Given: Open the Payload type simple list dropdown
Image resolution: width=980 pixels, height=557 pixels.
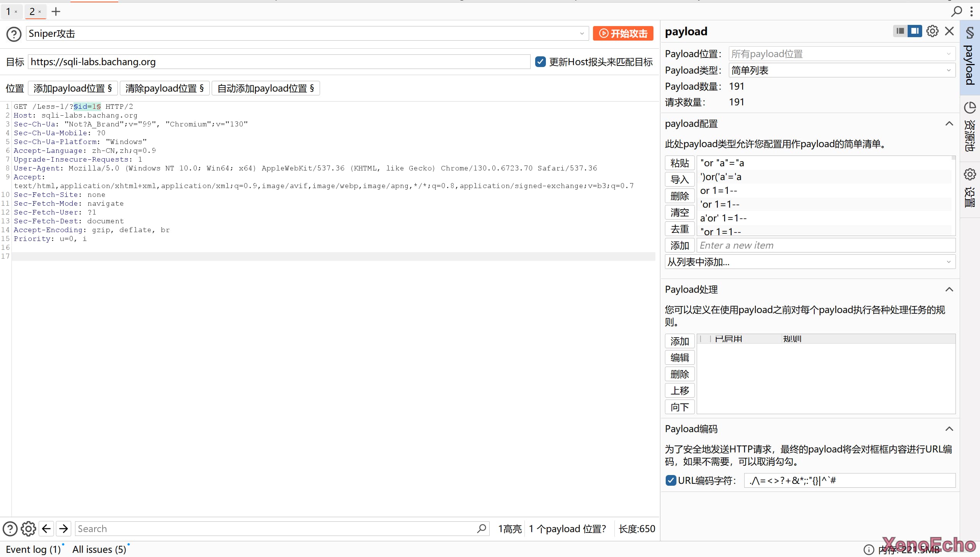Looking at the screenshot, I should (x=842, y=70).
